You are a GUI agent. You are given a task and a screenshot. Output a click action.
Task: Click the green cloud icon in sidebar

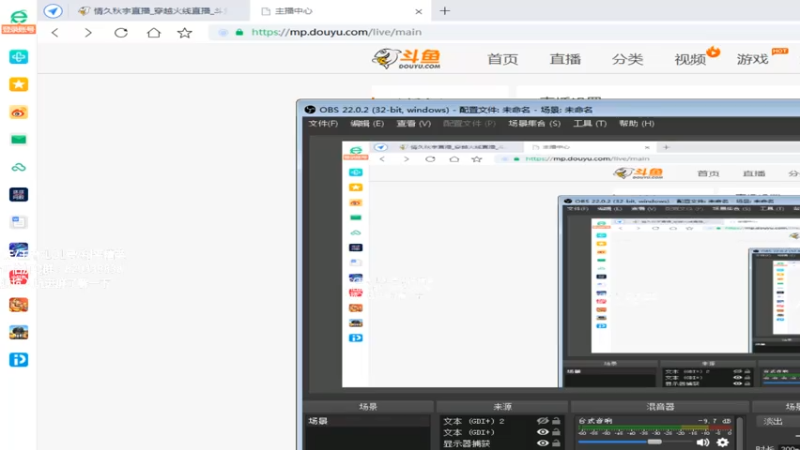(18, 167)
